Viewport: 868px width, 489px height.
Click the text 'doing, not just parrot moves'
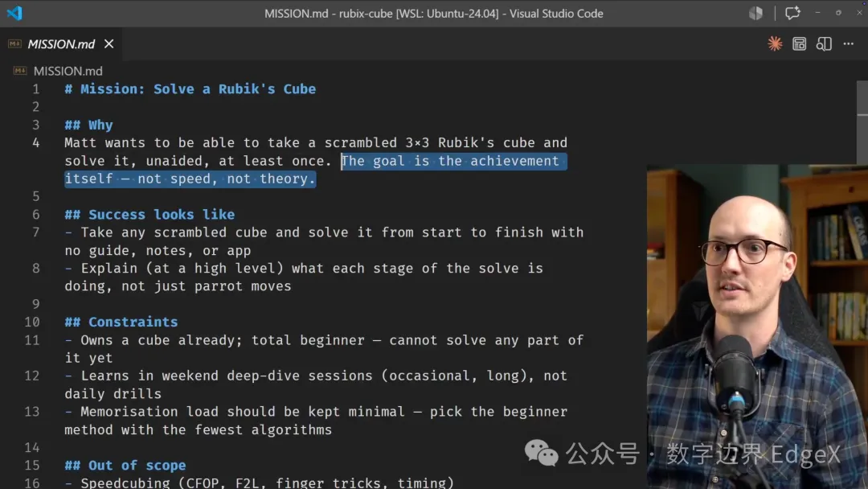[178, 286]
